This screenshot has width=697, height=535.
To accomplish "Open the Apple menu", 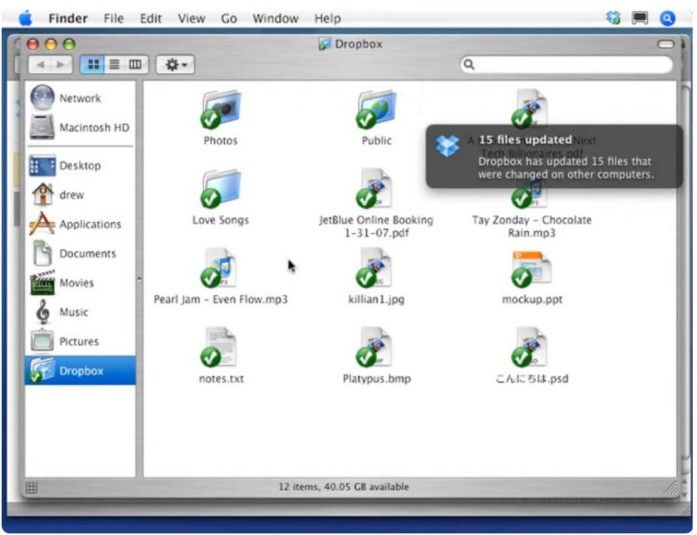I will 26,18.
